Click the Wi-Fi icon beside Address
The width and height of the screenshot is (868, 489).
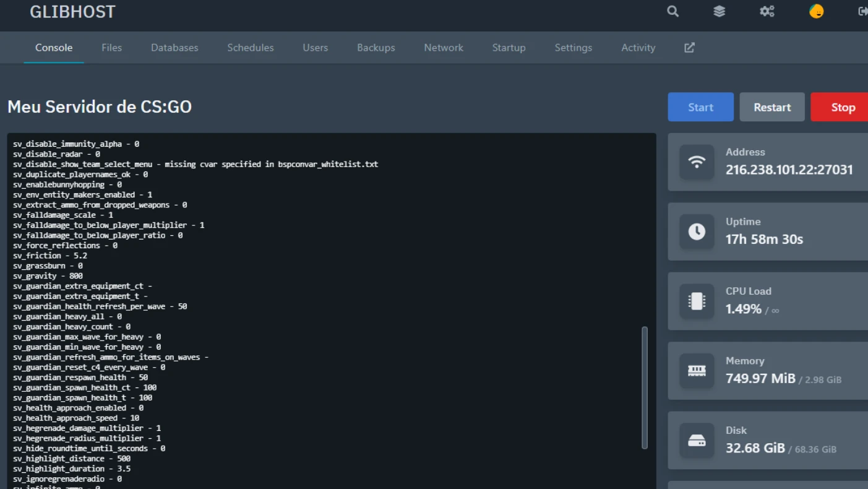tap(697, 162)
